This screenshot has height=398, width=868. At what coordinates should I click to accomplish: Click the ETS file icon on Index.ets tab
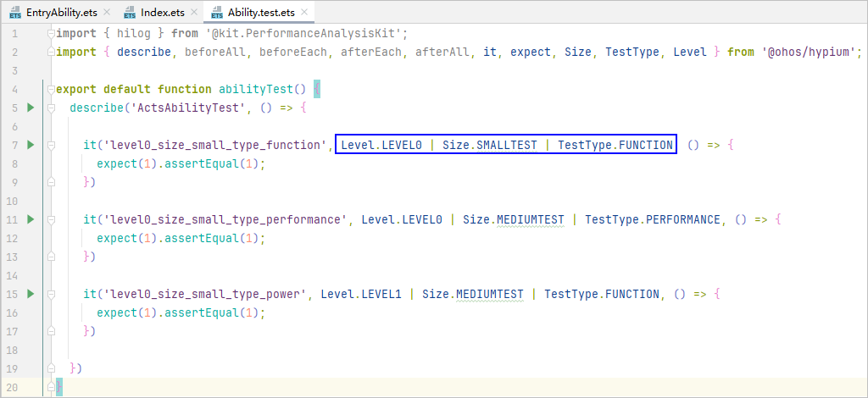(x=130, y=14)
